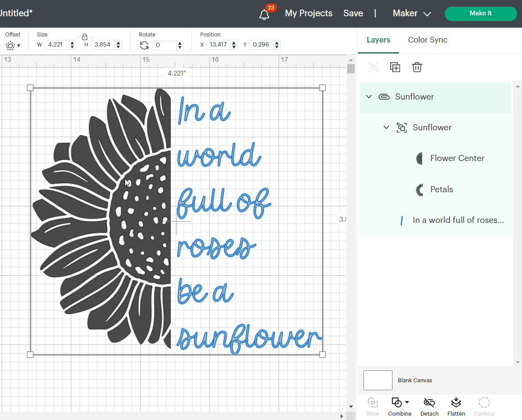Click the Delete trash icon

click(x=417, y=67)
